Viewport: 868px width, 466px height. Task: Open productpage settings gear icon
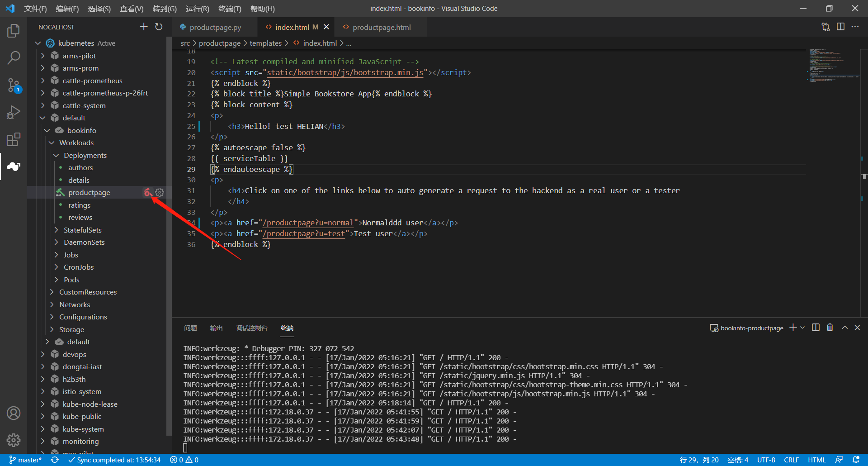point(160,192)
